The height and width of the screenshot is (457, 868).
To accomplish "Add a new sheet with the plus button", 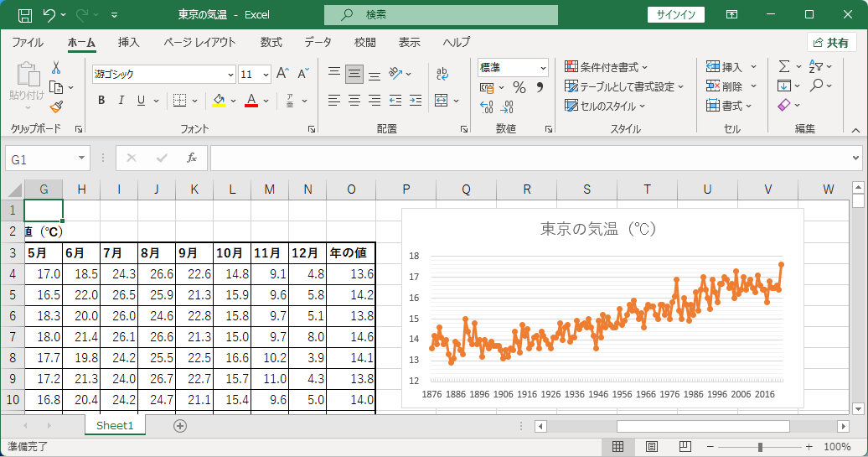I will click(x=180, y=425).
